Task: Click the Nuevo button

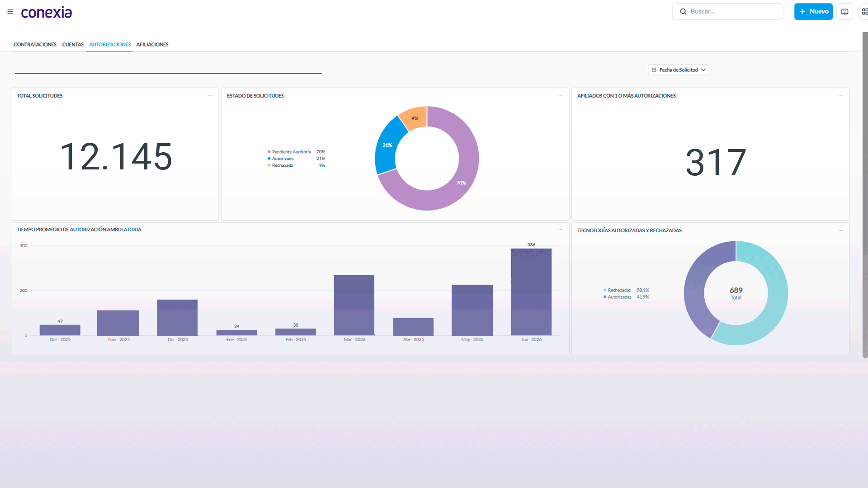Action: pos(813,12)
